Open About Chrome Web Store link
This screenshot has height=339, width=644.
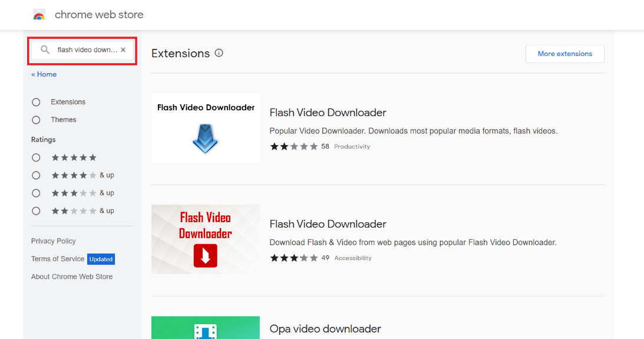coord(72,277)
